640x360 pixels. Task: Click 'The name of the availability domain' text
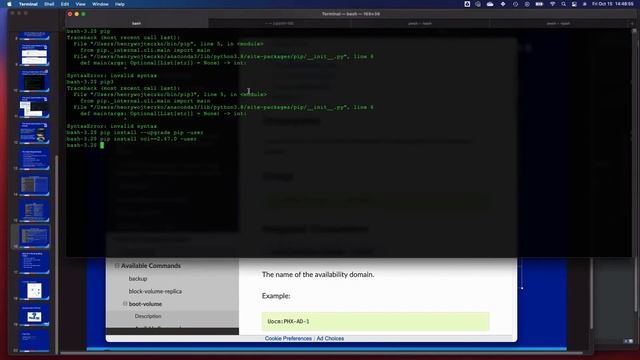(318, 275)
